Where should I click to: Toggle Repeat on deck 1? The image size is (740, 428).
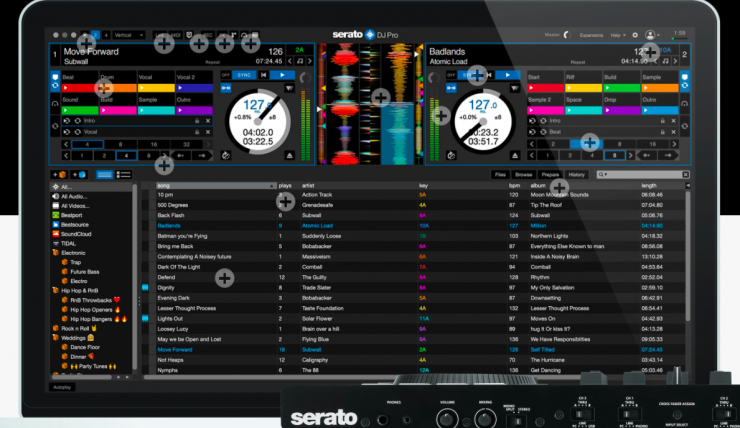(213, 62)
